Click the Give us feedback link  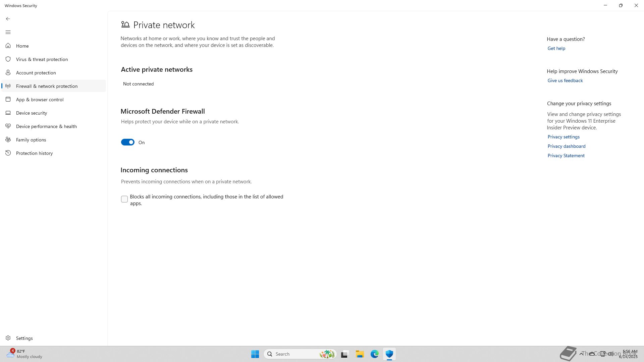tap(565, 80)
